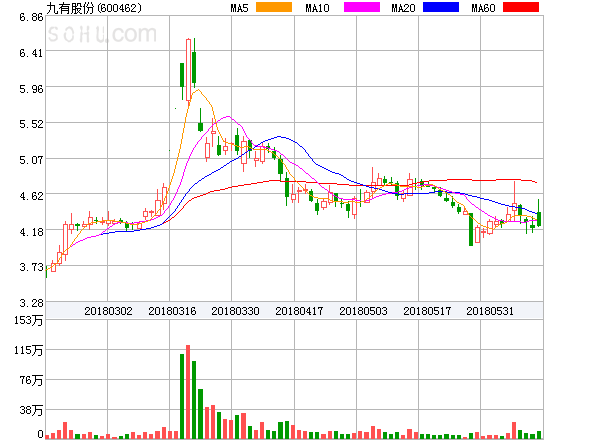This screenshot has height=440, width=600.
Task: Click the 115万 volume axis label
Action: pos(29,350)
